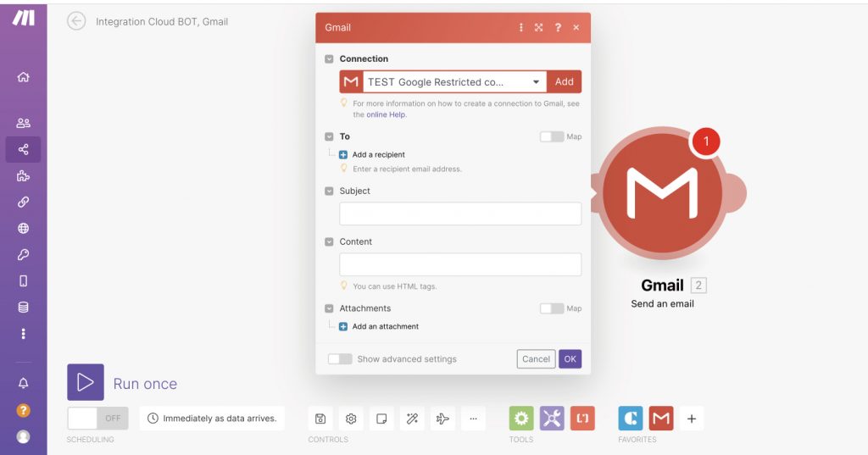The width and height of the screenshot is (868, 455).
Task: Open the orange Help question icon
Action: [23, 410]
